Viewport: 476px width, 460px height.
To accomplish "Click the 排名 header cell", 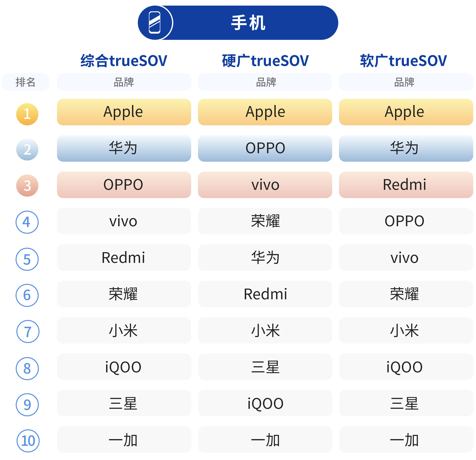I will click(x=26, y=82).
